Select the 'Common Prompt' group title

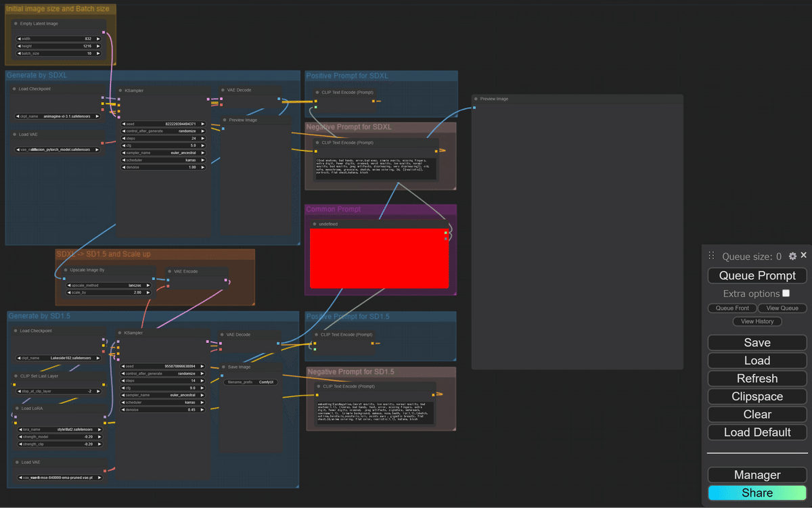(334, 210)
